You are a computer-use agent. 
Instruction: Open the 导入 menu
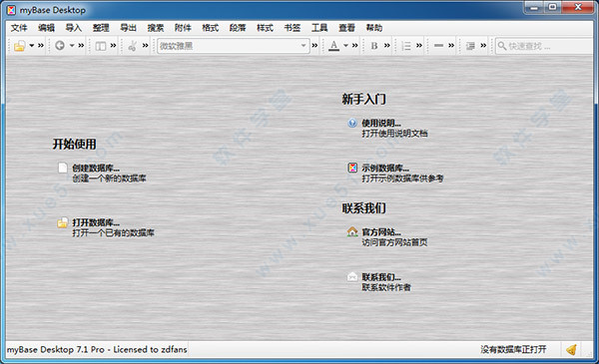[x=73, y=28]
